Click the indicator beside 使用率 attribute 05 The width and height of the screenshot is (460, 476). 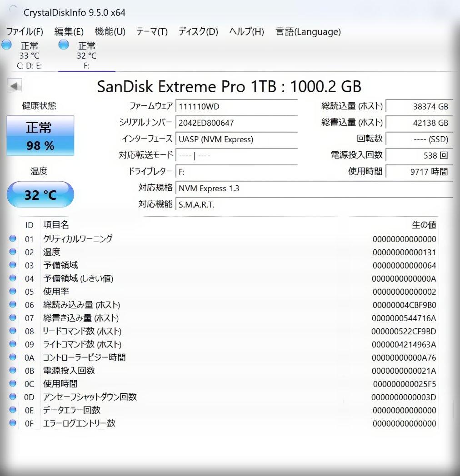12,292
